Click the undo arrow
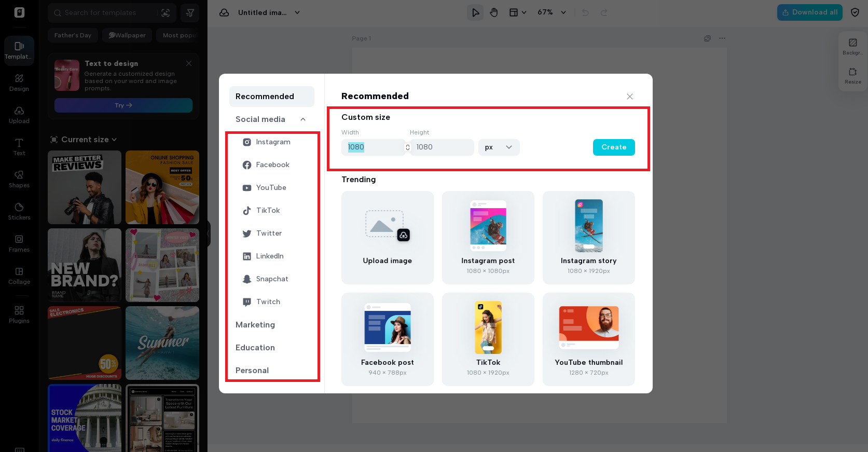 pyautogui.click(x=585, y=12)
